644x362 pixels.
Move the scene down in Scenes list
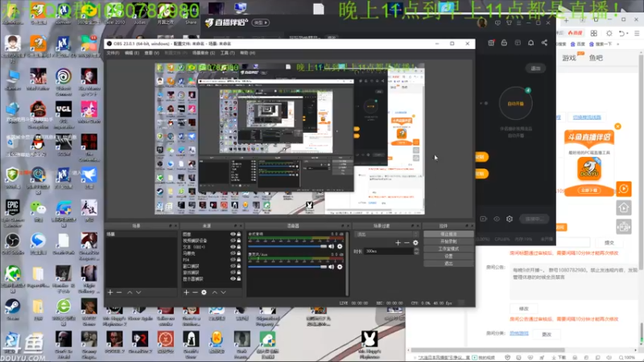click(138, 292)
